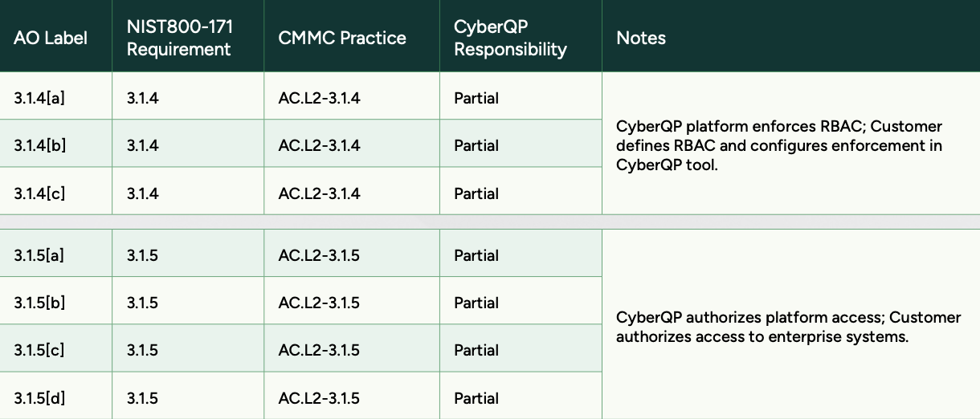Click the 3.1.5[d] AO label cell

coord(39,398)
